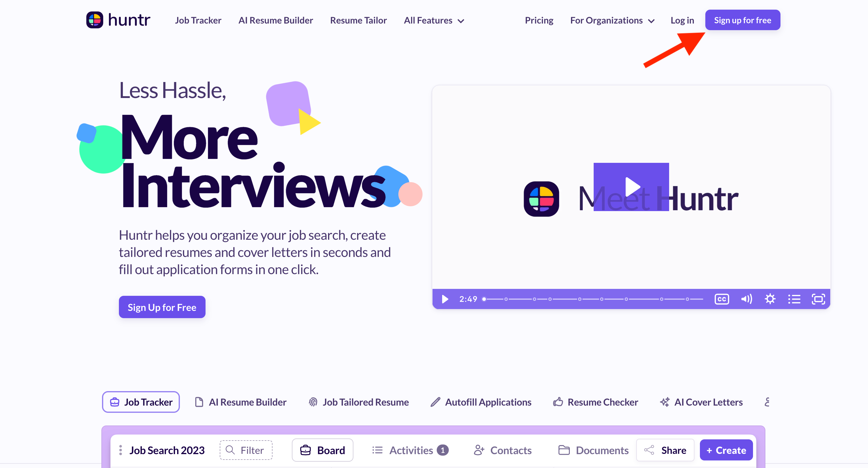Click the Huntr logo in the header

[x=118, y=20]
